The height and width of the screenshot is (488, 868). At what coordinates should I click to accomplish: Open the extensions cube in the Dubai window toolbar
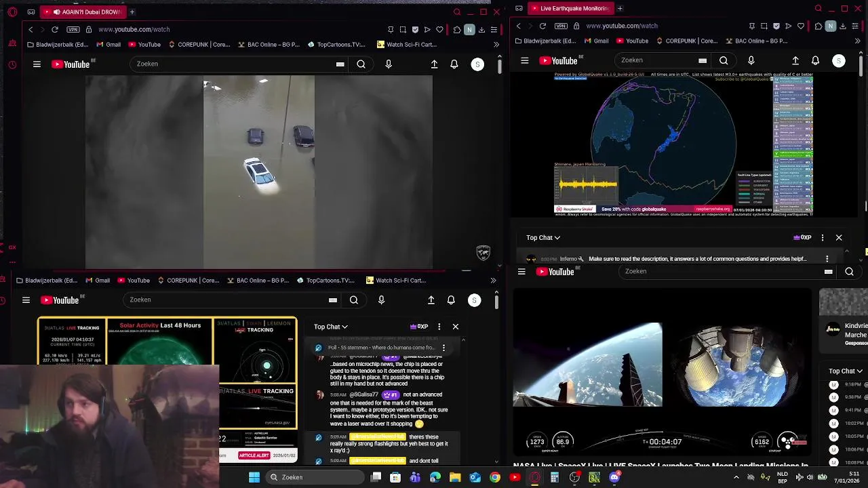[x=457, y=30]
